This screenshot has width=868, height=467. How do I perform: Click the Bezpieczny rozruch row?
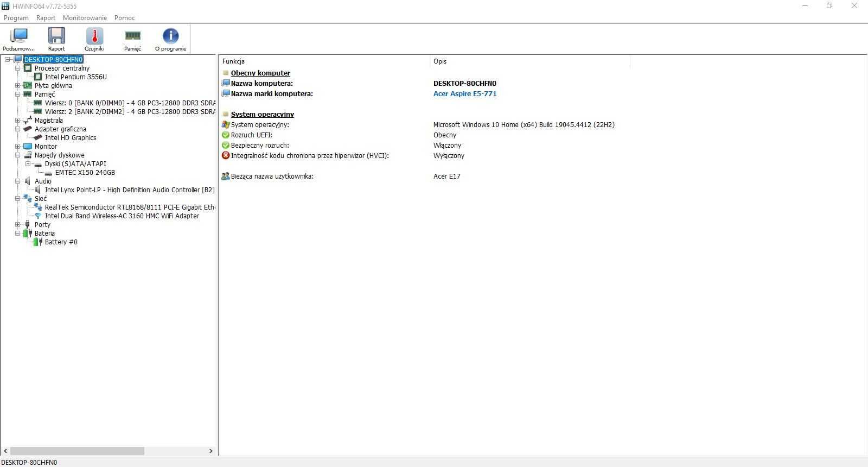pos(342,146)
